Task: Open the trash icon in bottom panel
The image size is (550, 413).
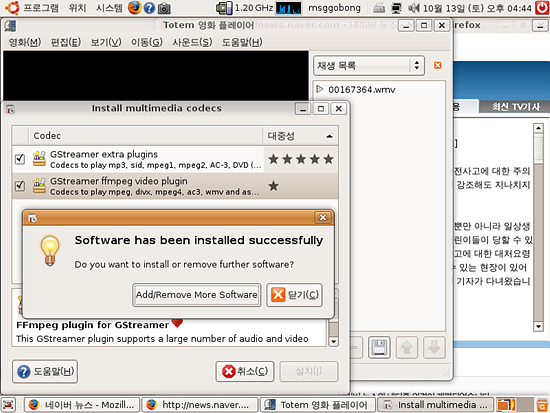Action: point(542,405)
